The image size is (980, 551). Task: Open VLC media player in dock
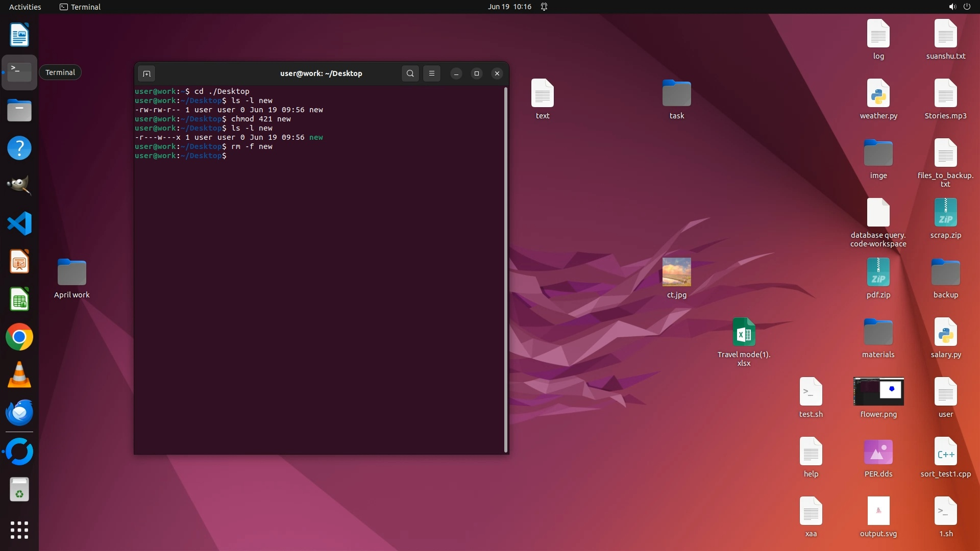(19, 375)
